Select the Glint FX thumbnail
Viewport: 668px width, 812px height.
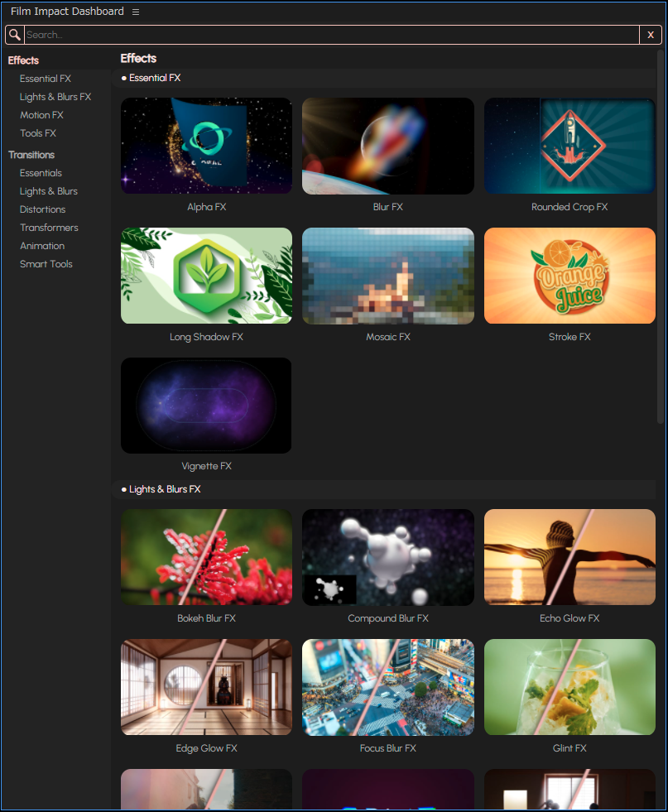coord(569,687)
